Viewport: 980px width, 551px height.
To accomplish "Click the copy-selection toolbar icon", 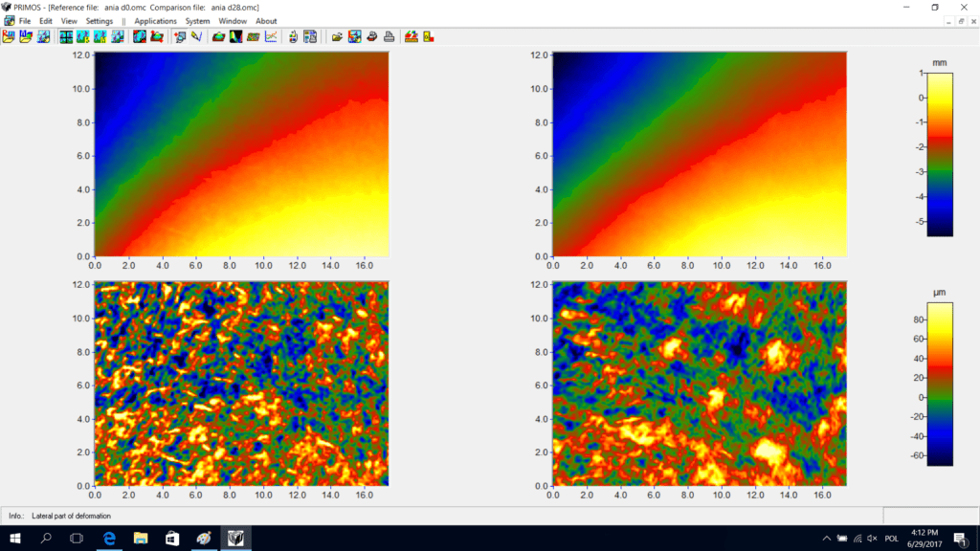I will click(180, 37).
